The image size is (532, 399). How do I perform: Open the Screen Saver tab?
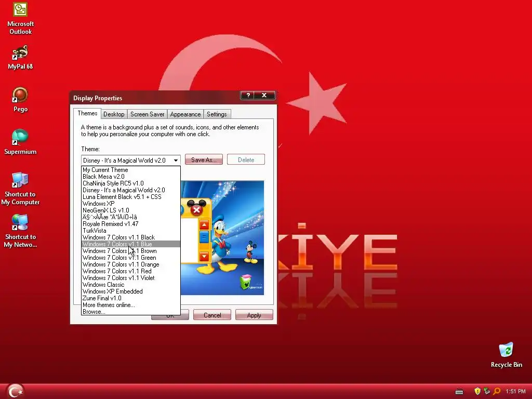tap(147, 114)
